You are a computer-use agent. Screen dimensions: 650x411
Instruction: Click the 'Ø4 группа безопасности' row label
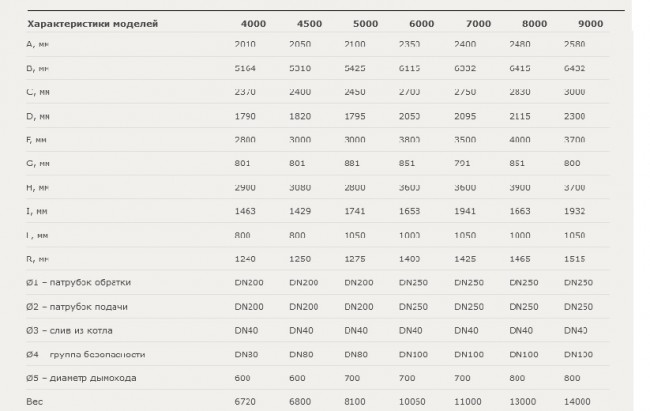coord(85,355)
